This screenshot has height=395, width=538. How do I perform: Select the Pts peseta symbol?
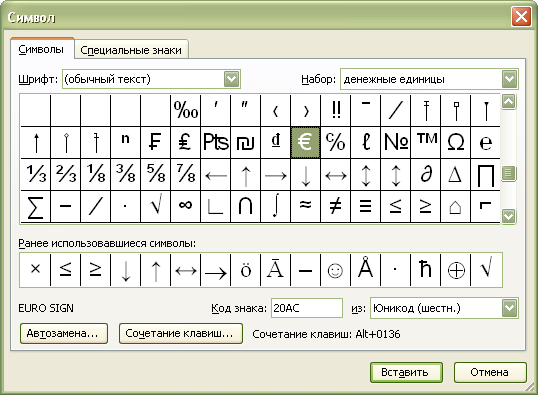[x=215, y=142]
